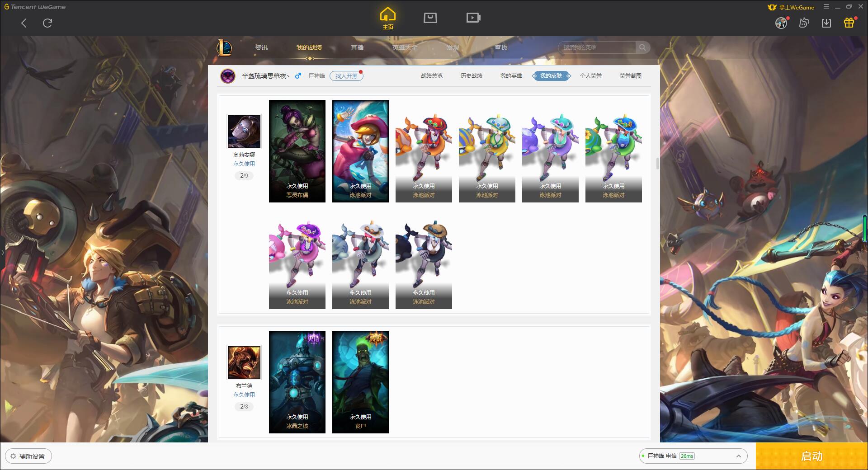Image resolution: width=868 pixels, height=470 pixels.
Task: Open the 掌上WeGame link
Action: pyautogui.click(x=791, y=7)
